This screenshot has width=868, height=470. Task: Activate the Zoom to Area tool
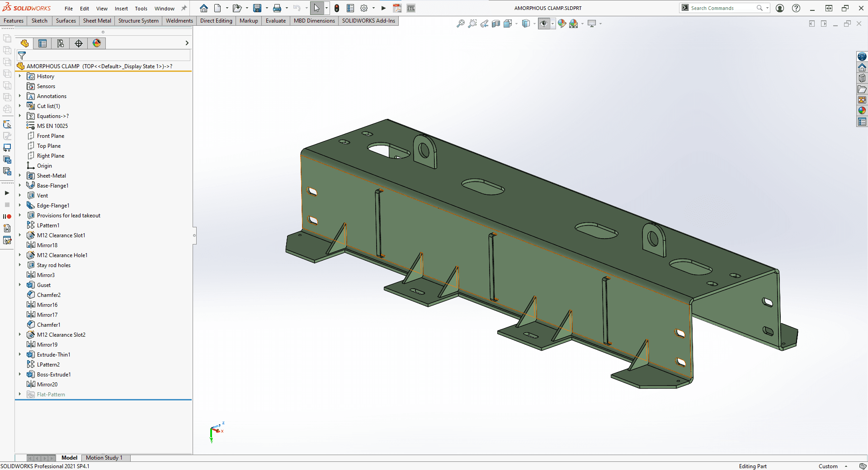pyautogui.click(x=473, y=23)
